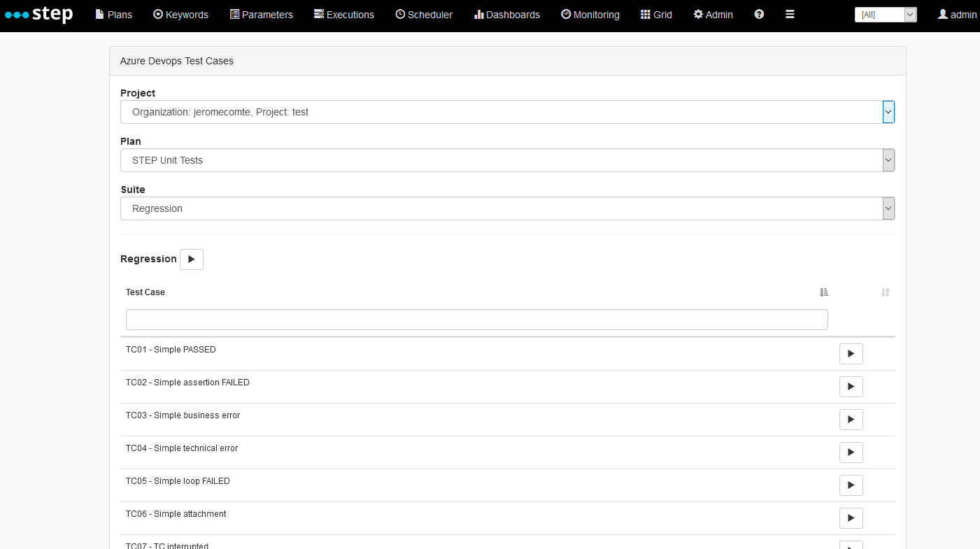Screen dimensions: 980x549
Task: Focus the Test Case filter field
Action: coord(477,320)
